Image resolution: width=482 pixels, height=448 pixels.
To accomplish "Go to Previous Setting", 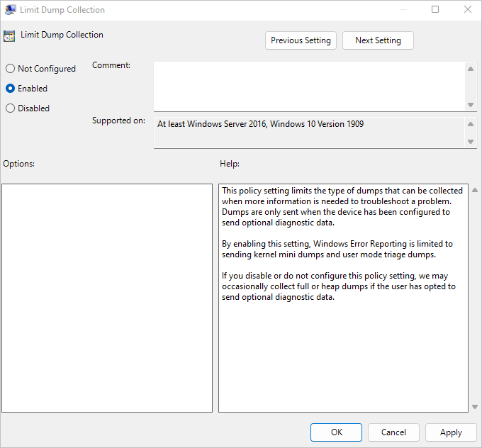I will (x=301, y=40).
